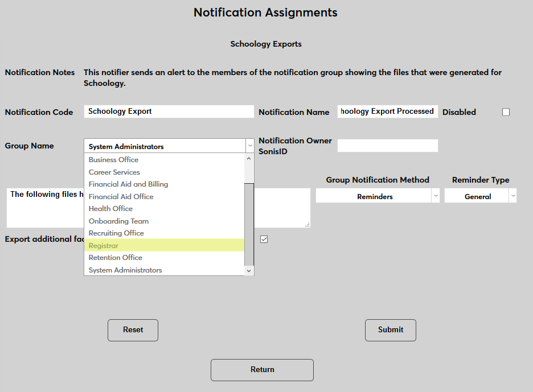Image resolution: width=533 pixels, height=392 pixels.
Task: Click Return to leave this page
Action: point(262,370)
